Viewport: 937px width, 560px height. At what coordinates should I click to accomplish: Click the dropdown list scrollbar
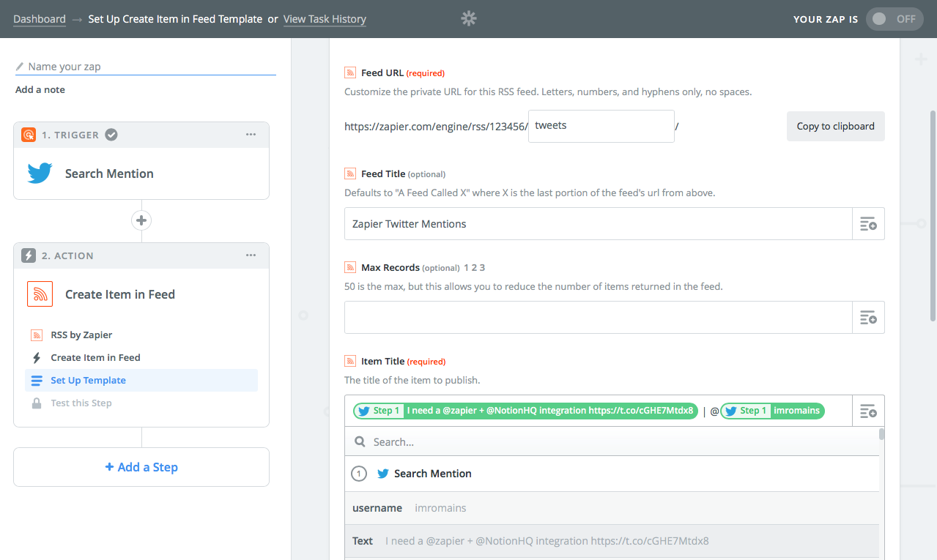point(882,434)
